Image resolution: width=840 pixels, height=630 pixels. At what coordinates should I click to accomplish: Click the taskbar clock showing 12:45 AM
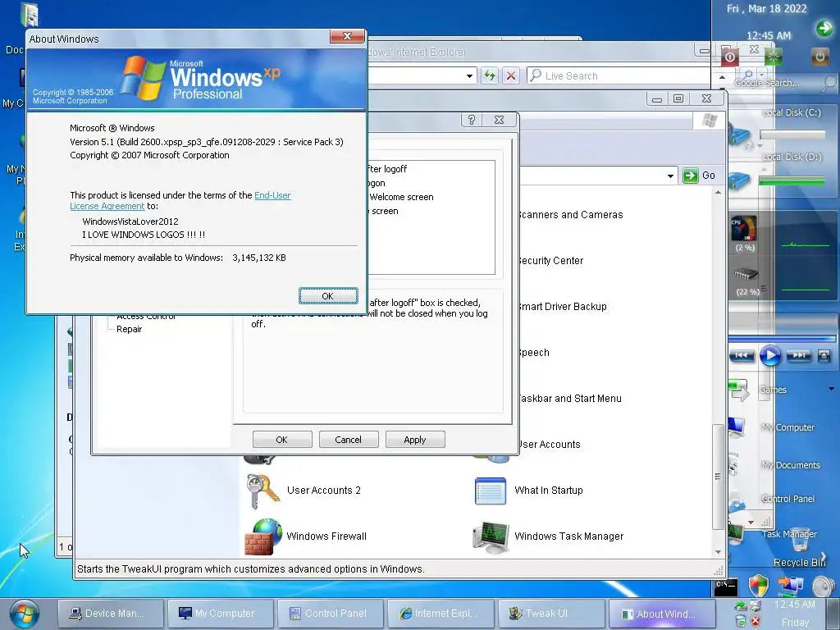coord(794,605)
